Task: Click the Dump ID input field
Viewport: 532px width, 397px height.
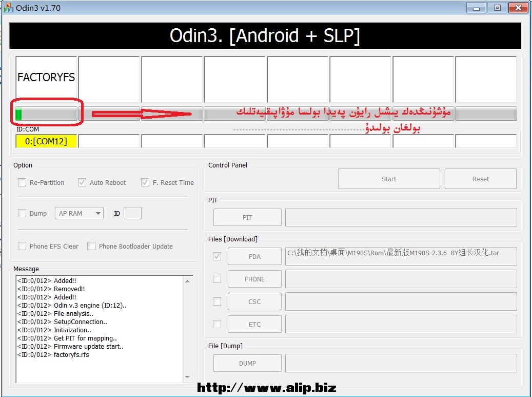Action: click(x=133, y=213)
